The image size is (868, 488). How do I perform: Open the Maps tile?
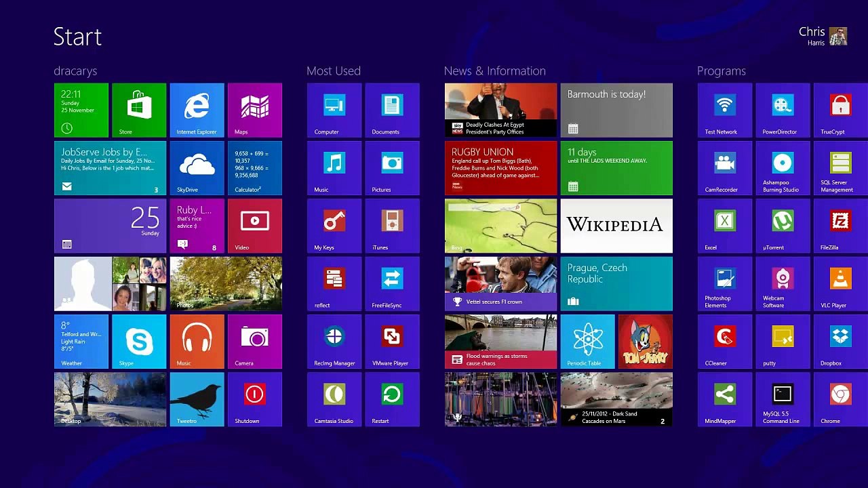click(255, 110)
